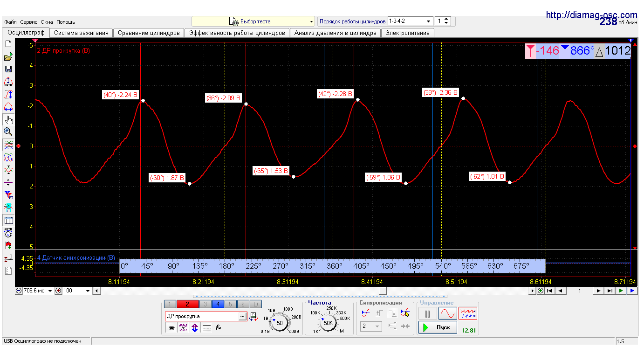
Task: Switch to Сравнение цилиндров tab
Action: tap(149, 33)
